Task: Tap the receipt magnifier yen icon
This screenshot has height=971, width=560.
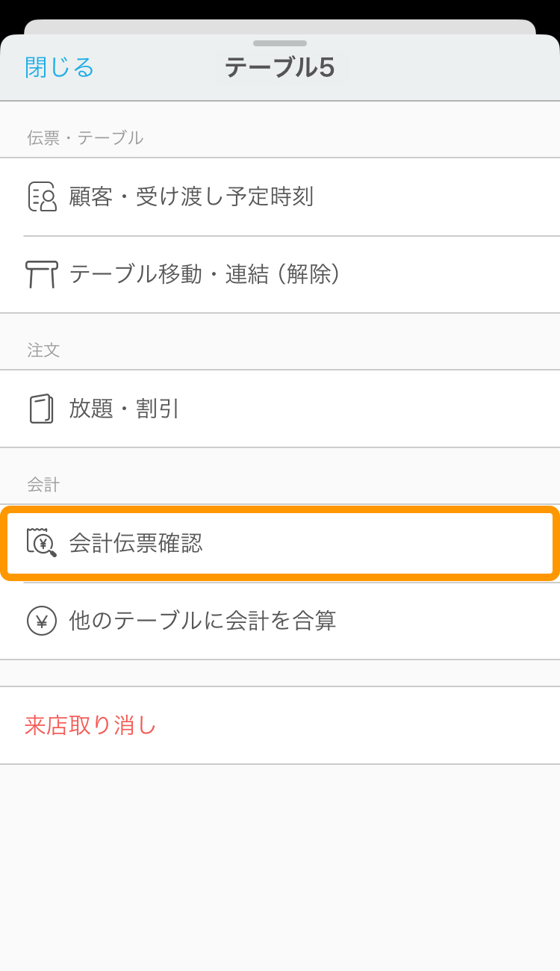Action: [42, 542]
